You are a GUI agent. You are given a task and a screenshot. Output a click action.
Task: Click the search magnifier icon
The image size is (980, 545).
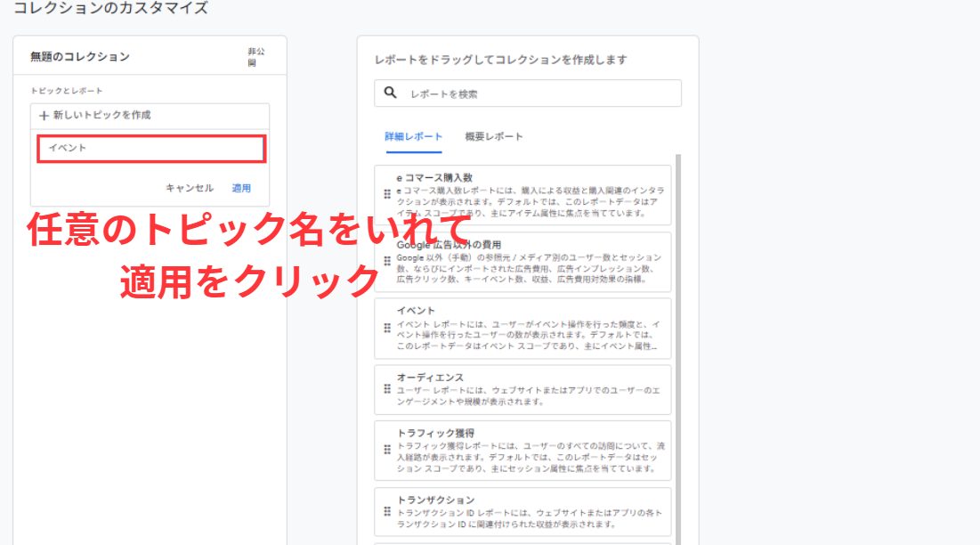click(390, 93)
